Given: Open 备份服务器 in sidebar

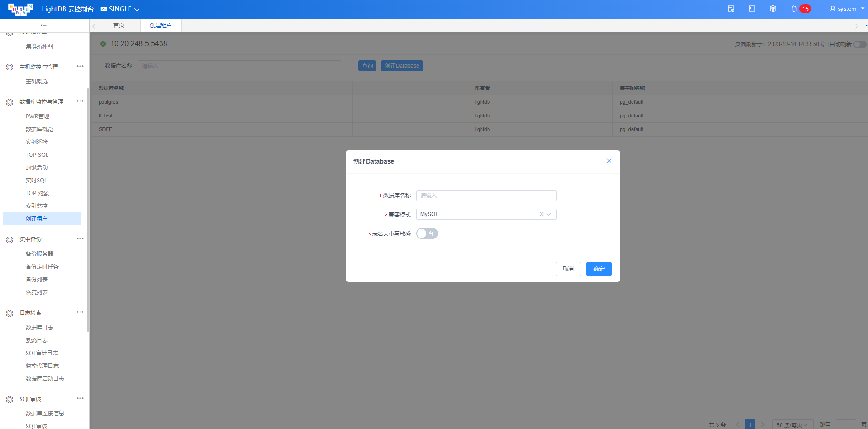Looking at the screenshot, I should coord(39,254).
